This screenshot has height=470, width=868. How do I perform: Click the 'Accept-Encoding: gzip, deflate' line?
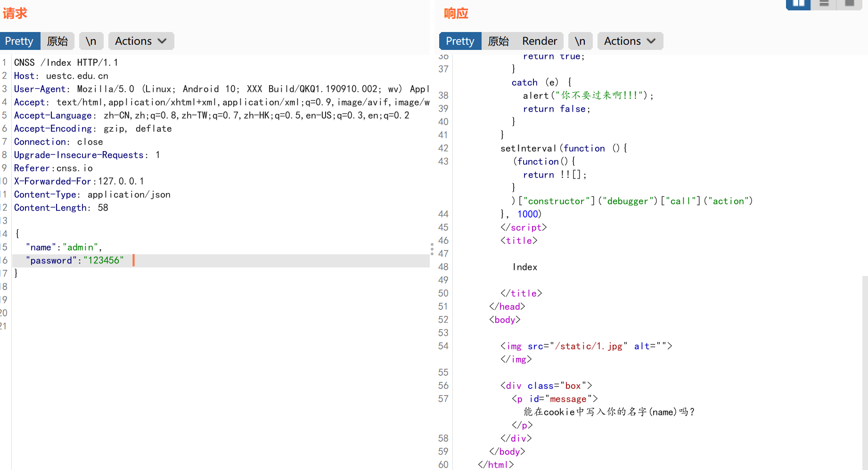point(93,129)
